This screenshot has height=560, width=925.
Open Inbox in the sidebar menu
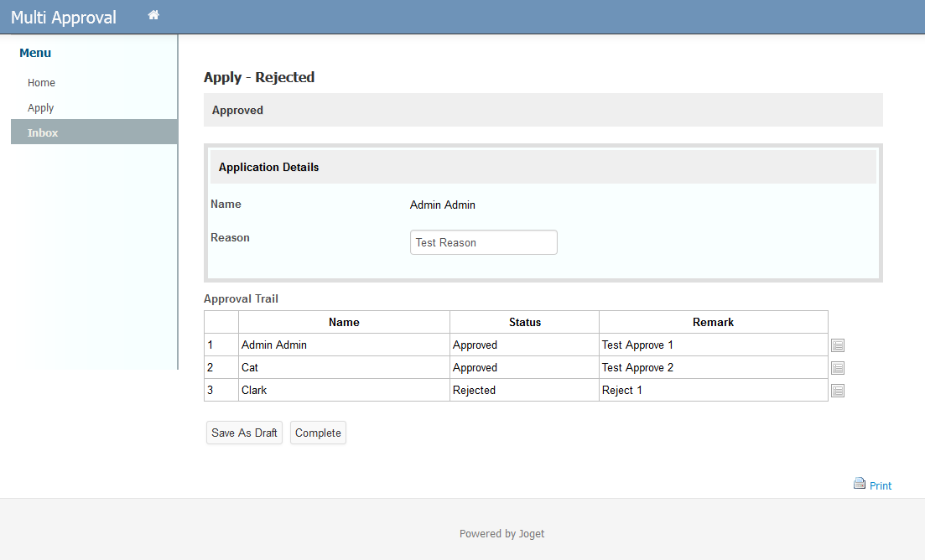click(43, 132)
